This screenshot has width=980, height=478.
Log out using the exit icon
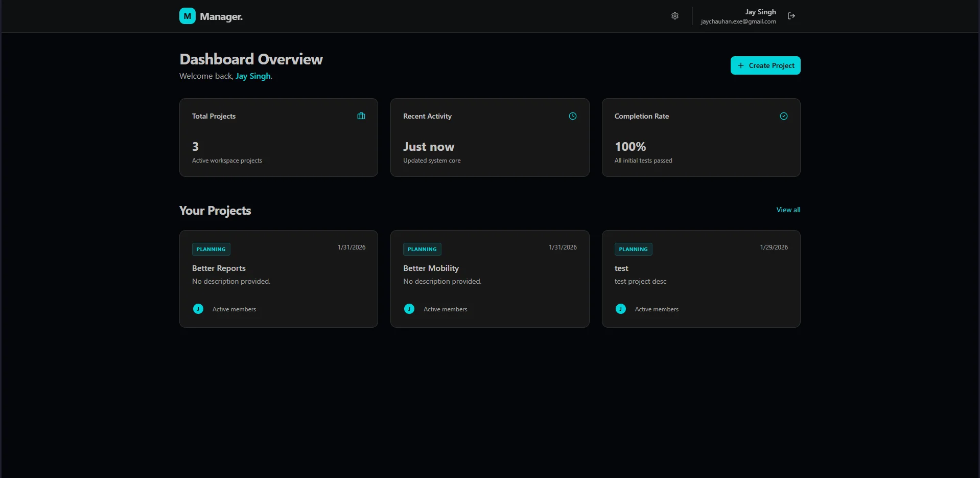pyautogui.click(x=791, y=16)
